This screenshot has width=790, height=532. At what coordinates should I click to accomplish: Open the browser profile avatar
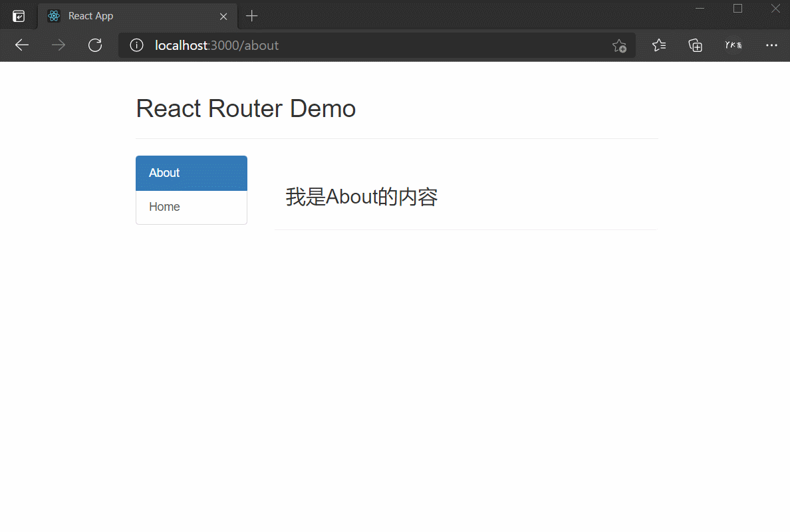coord(733,45)
